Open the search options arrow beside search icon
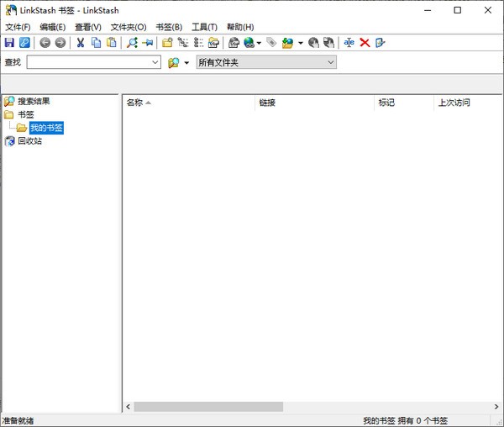The width and height of the screenshot is (504, 427). tap(186, 62)
